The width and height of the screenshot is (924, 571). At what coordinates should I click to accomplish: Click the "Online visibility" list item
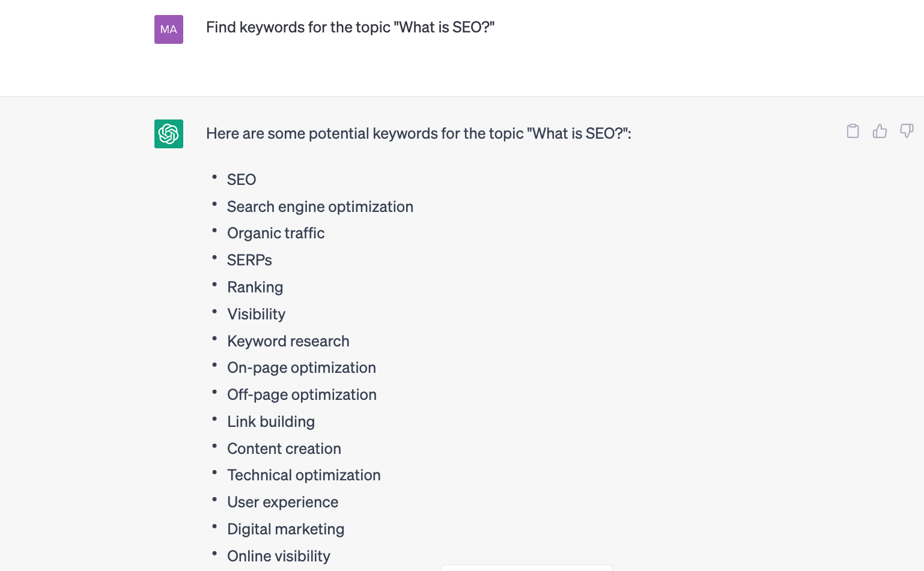[x=278, y=556]
